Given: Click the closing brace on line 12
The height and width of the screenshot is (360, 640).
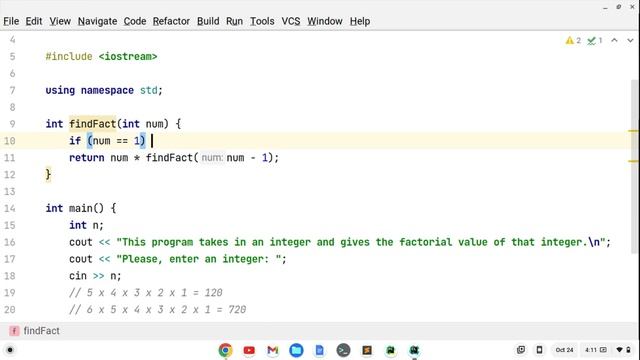Looking at the screenshot, I should [48, 175].
